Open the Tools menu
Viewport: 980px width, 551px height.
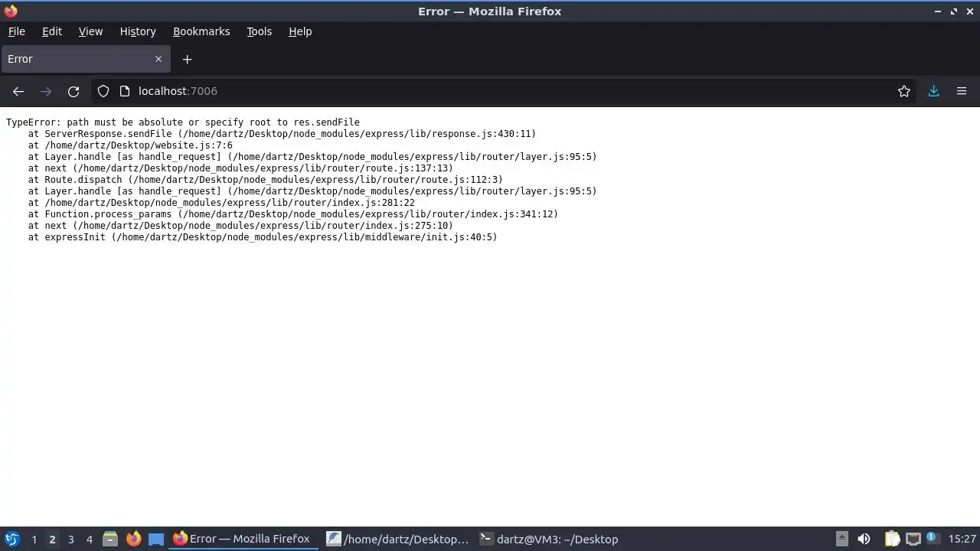259,31
